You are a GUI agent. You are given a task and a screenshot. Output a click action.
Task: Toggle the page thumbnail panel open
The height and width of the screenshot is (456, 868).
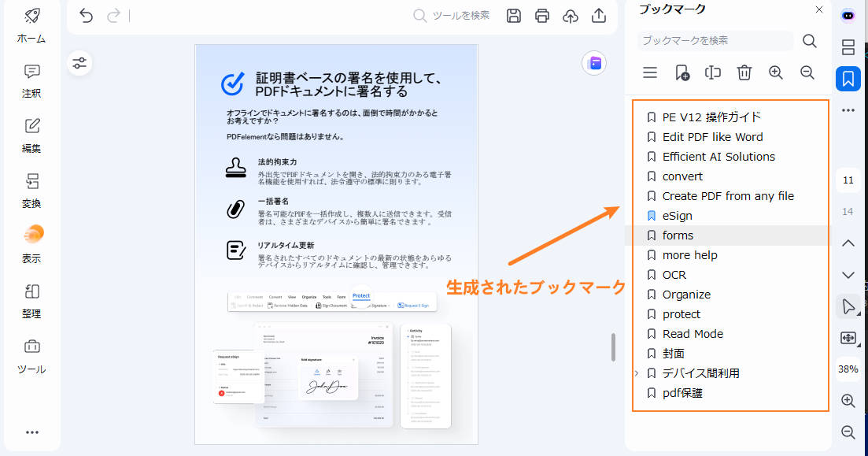coord(848,47)
